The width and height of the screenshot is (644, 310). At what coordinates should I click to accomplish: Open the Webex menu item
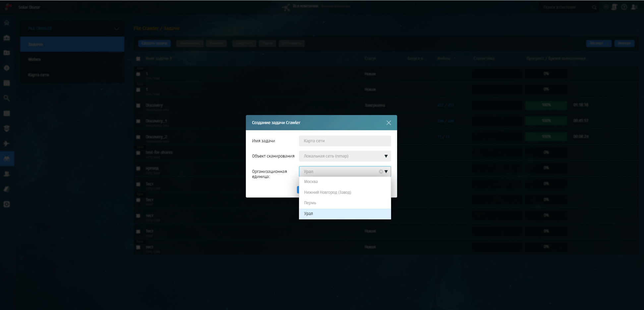tap(72, 59)
